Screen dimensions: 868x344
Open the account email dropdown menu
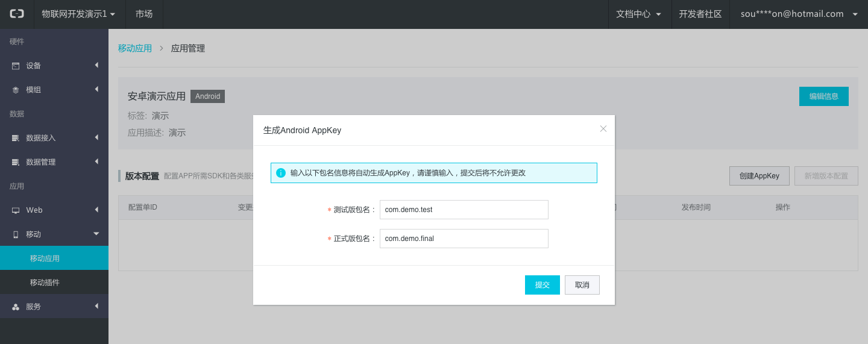tap(798, 14)
